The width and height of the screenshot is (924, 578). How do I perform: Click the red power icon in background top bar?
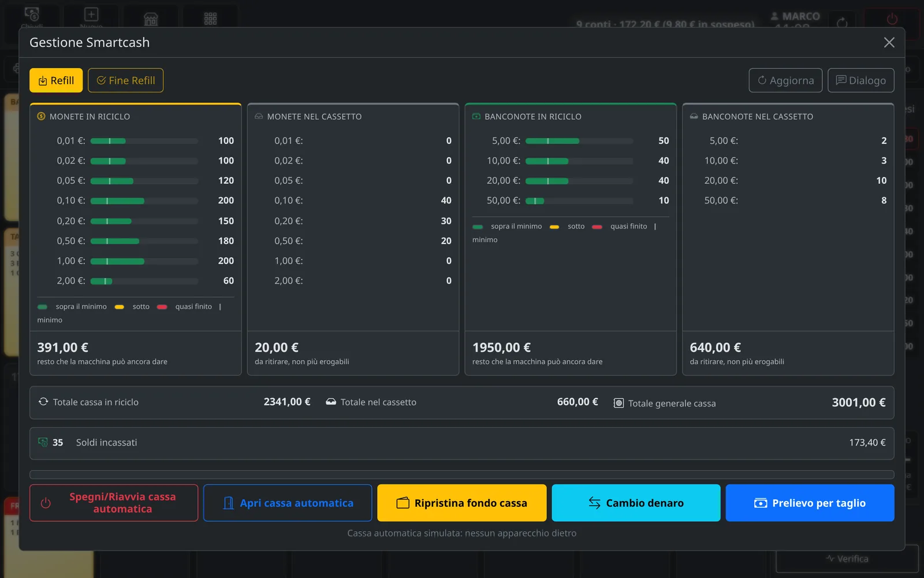pos(892,20)
